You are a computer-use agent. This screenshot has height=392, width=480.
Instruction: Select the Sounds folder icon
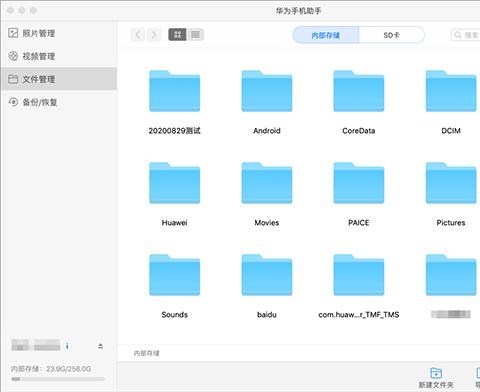[175, 275]
